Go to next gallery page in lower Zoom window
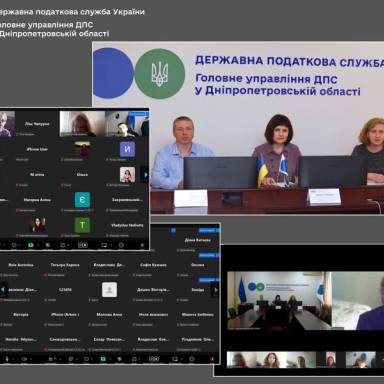This screenshot has height=384, width=384. click(216, 290)
